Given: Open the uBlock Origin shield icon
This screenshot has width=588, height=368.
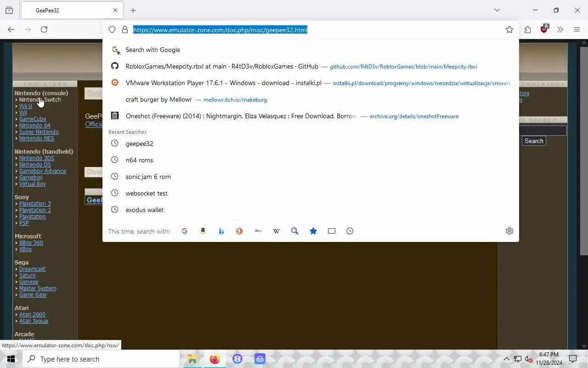Looking at the screenshot, I should click(x=544, y=29).
